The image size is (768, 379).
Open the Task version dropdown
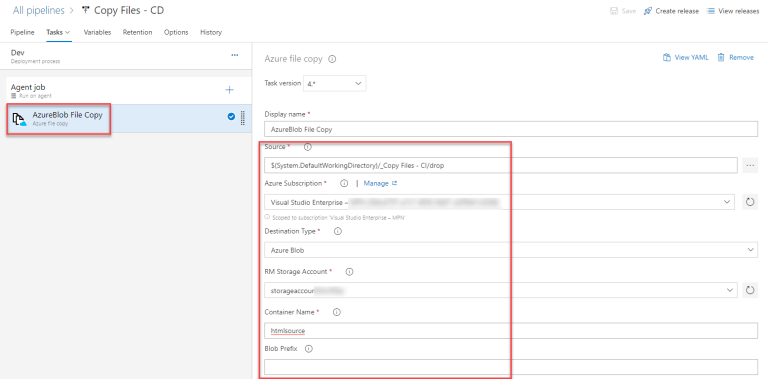point(335,83)
